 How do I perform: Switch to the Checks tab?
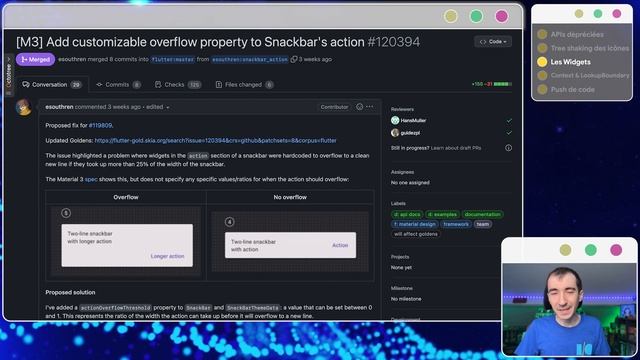pos(178,84)
